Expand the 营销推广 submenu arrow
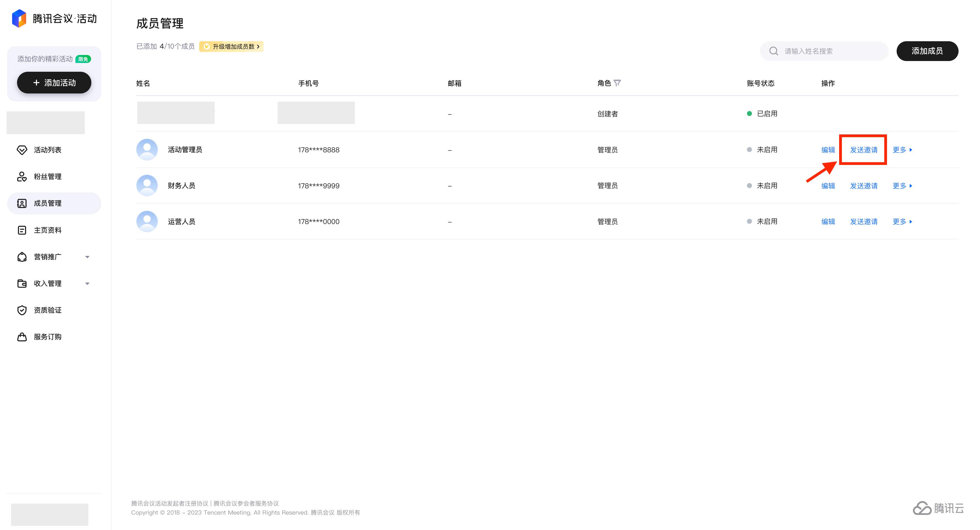The width and height of the screenshot is (980, 530). (87, 257)
